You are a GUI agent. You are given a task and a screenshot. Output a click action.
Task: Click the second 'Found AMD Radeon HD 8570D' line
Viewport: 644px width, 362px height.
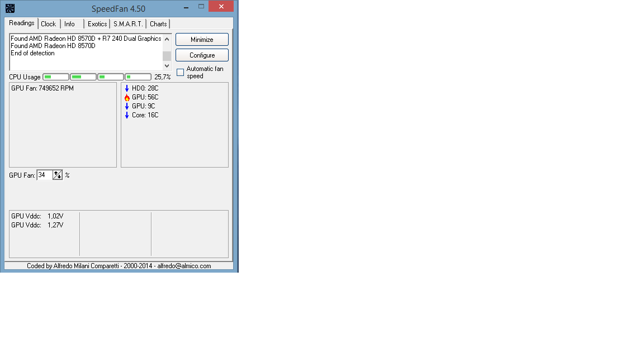tap(53, 46)
